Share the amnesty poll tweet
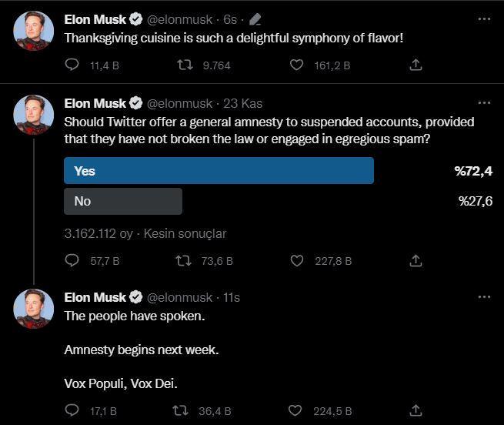The height and width of the screenshot is (425, 504). pos(416,261)
